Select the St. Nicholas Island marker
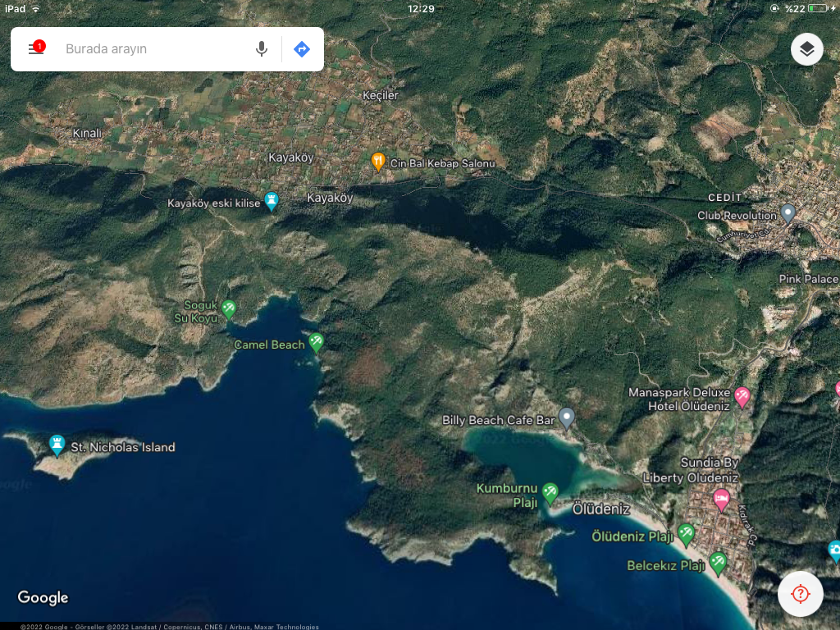Screen dimensions: 840x630 57,444
